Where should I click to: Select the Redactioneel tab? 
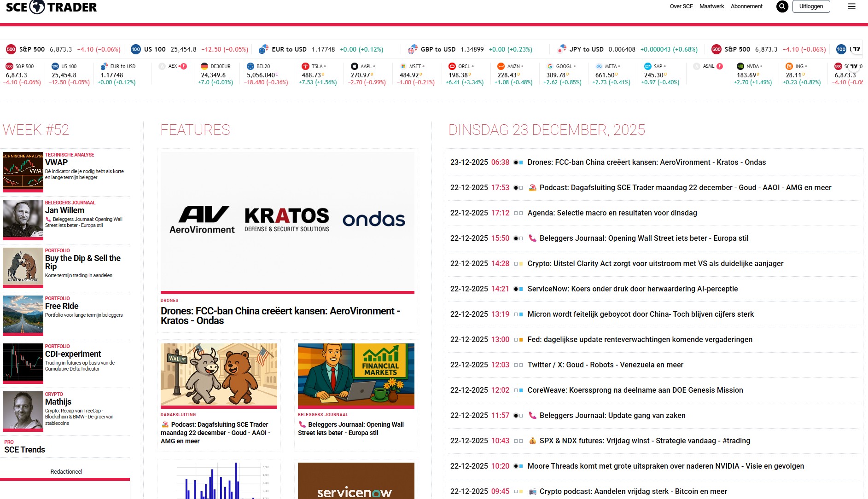coord(66,471)
